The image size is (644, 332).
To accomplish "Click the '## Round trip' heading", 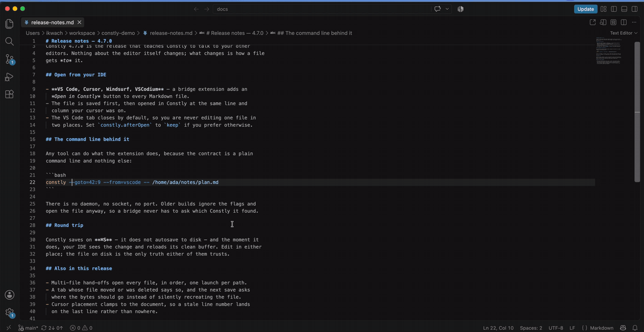I will [x=64, y=225].
